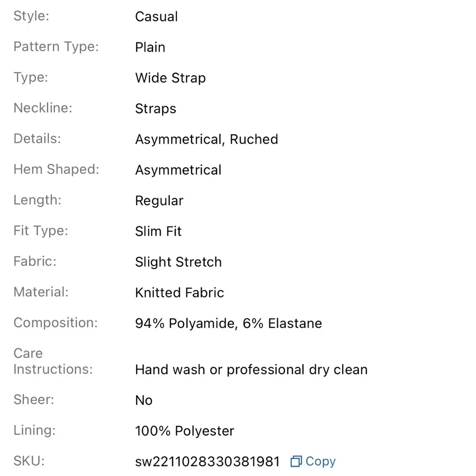This screenshot has width=476, height=476.
Task: Click the Knitted Fabric material value
Action: click(x=179, y=293)
